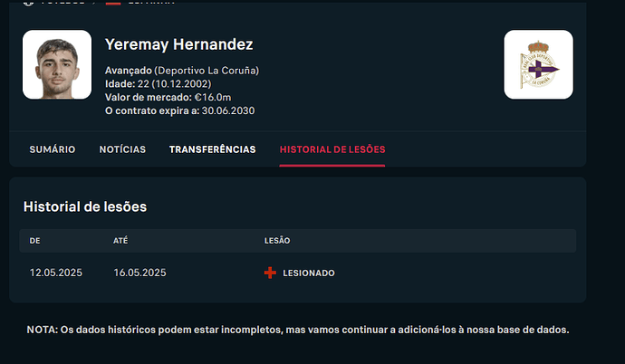Open the Sumário tab
Image resolution: width=625 pixels, height=364 pixels.
53,149
